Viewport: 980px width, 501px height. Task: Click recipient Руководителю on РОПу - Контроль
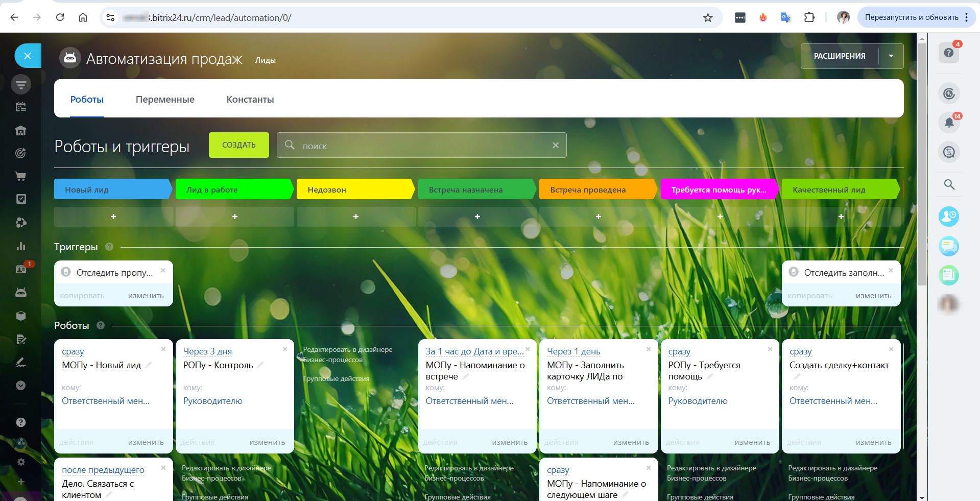click(x=213, y=401)
